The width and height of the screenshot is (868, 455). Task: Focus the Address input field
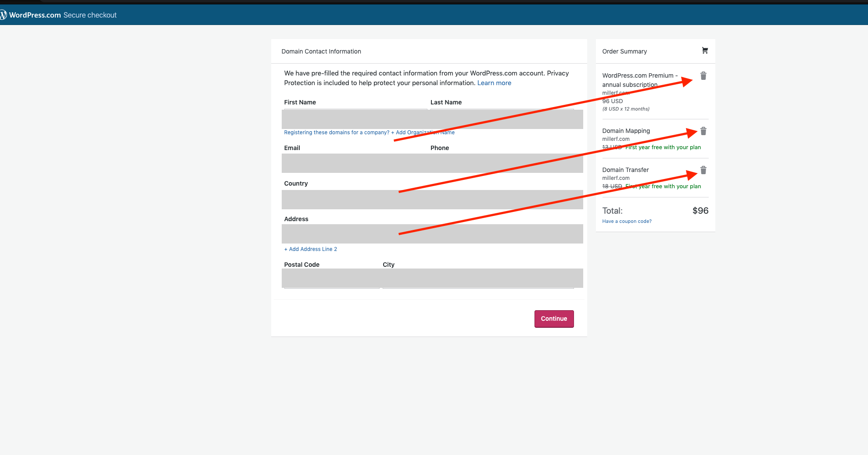pos(432,234)
